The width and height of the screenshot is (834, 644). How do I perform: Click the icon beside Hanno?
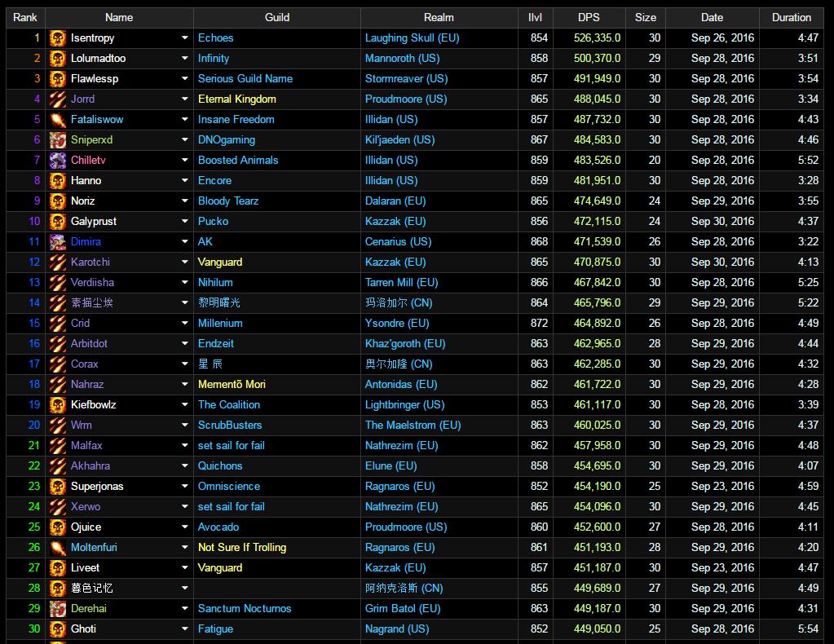pos(57,181)
